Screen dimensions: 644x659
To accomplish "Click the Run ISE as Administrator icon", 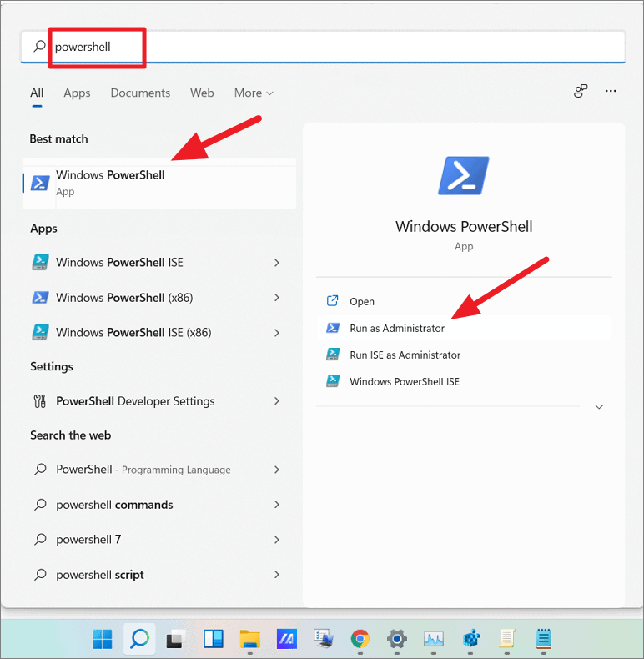I will (x=333, y=355).
